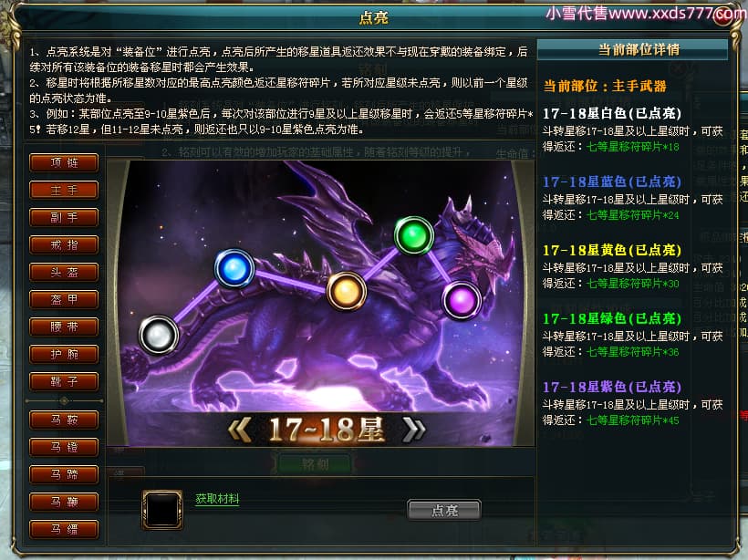Open the 项链 equipment slot tab
The width and height of the screenshot is (748, 560).
tap(64, 162)
